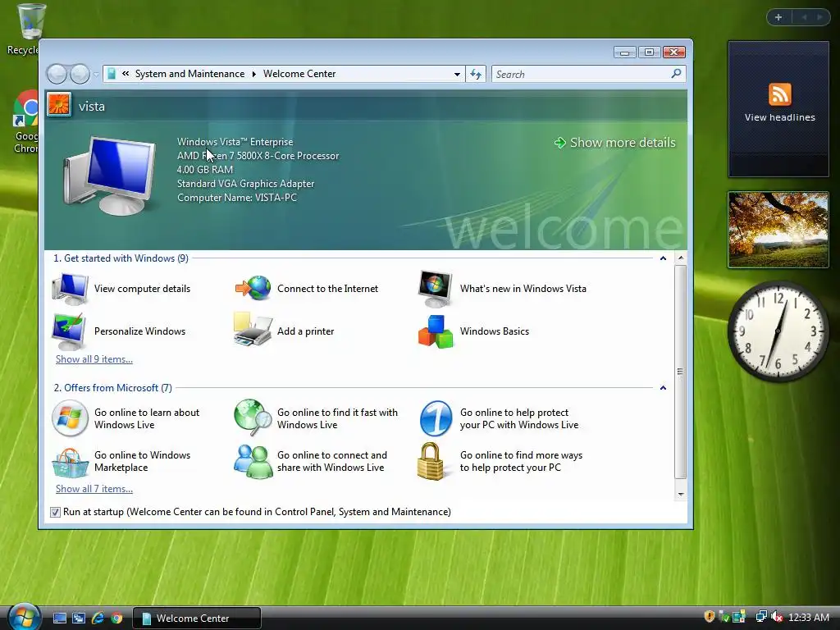Click View computer details text
The width and height of the screenshot is (840, 630).
(143, 289)
